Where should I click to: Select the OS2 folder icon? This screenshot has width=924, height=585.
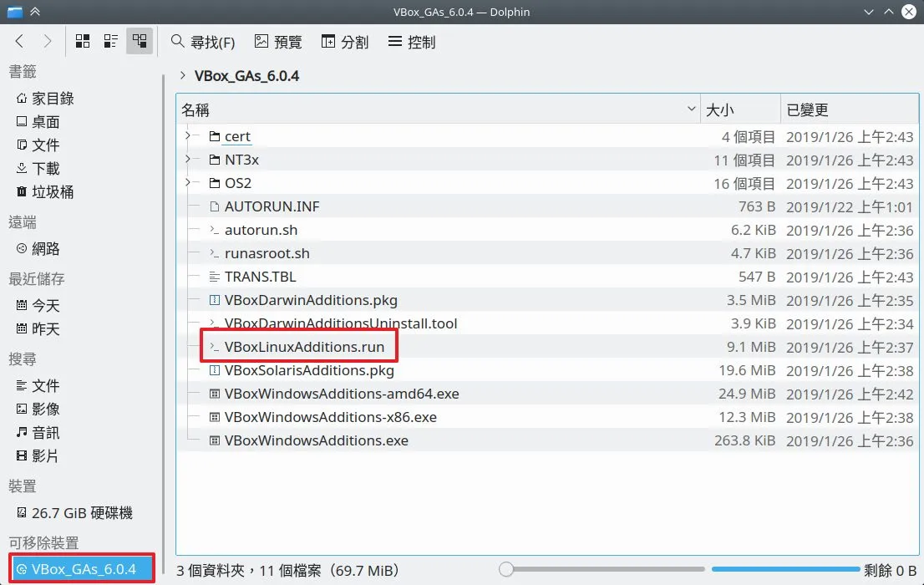215,183
